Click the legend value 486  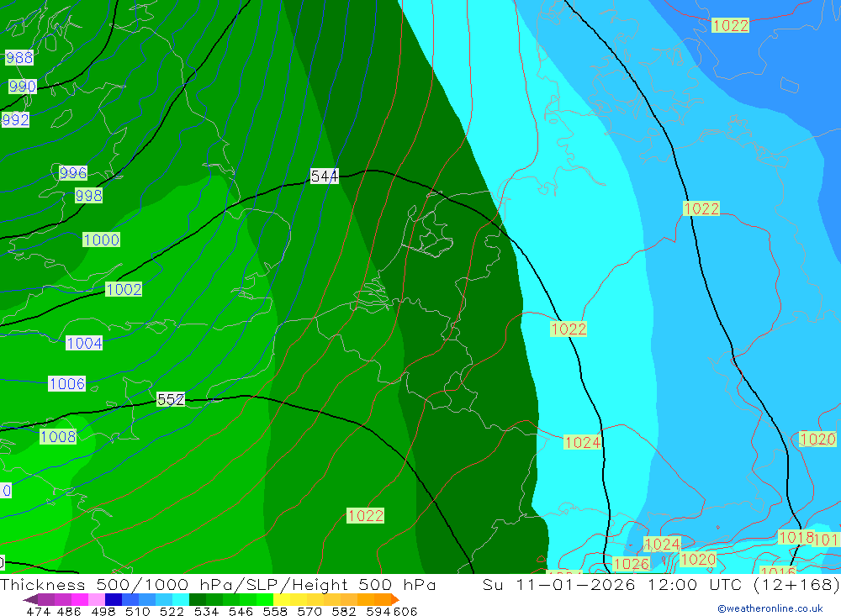[x=69, y=611]
